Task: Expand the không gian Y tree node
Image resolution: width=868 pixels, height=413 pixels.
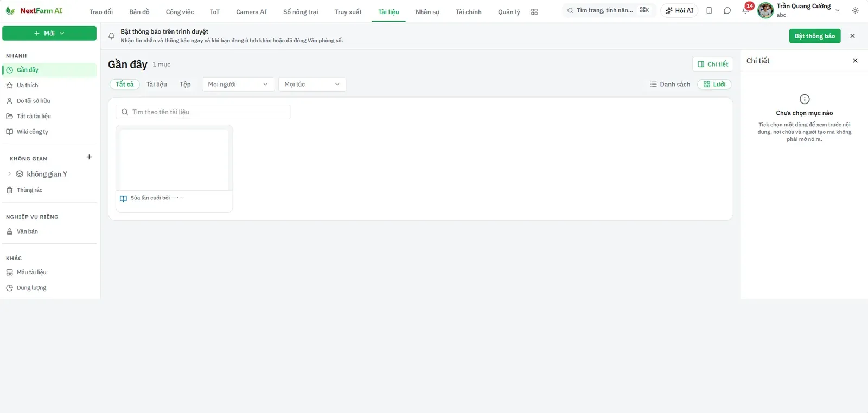Action: pyautogui.click(x=9, y=174)
